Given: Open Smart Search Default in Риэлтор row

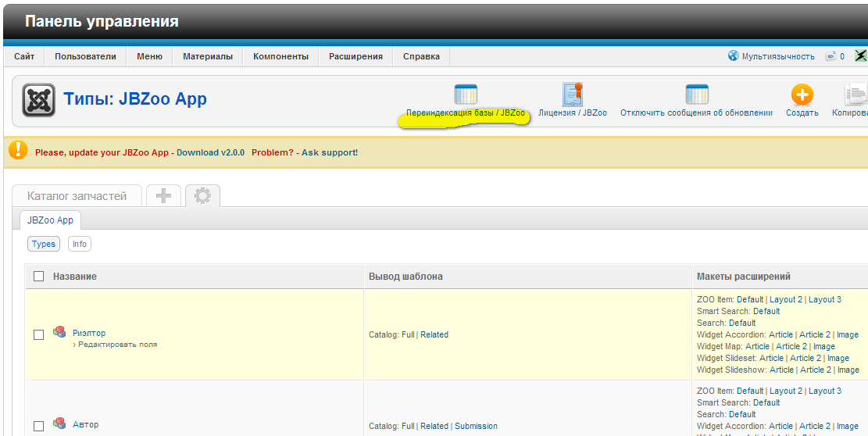Looking at the screenshot, I should 766,311.
